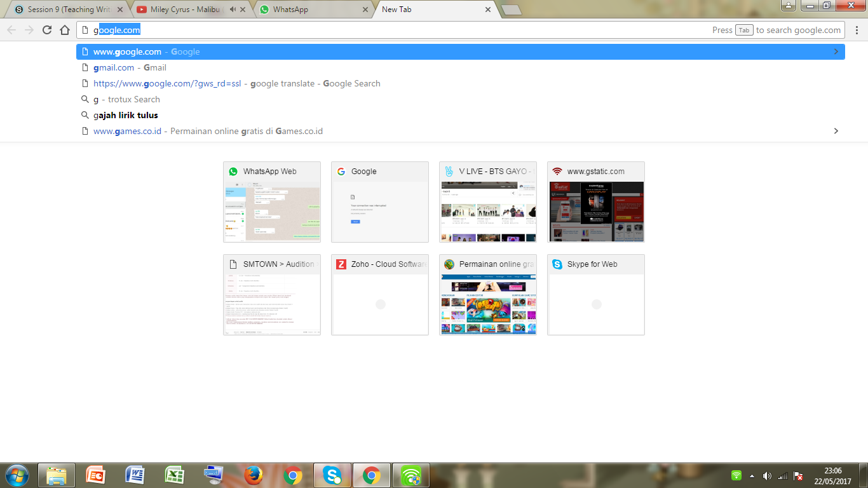Click arrow at right of www.google.com suggestion

tap(836, 51)
